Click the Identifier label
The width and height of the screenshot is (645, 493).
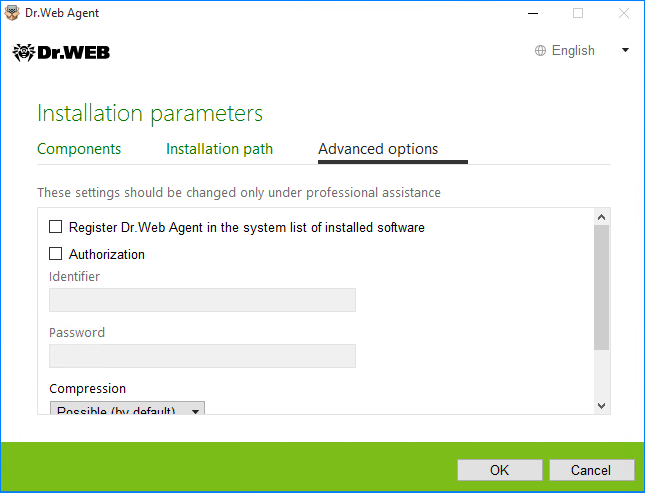pyautogui.click(x=74, y=277)
